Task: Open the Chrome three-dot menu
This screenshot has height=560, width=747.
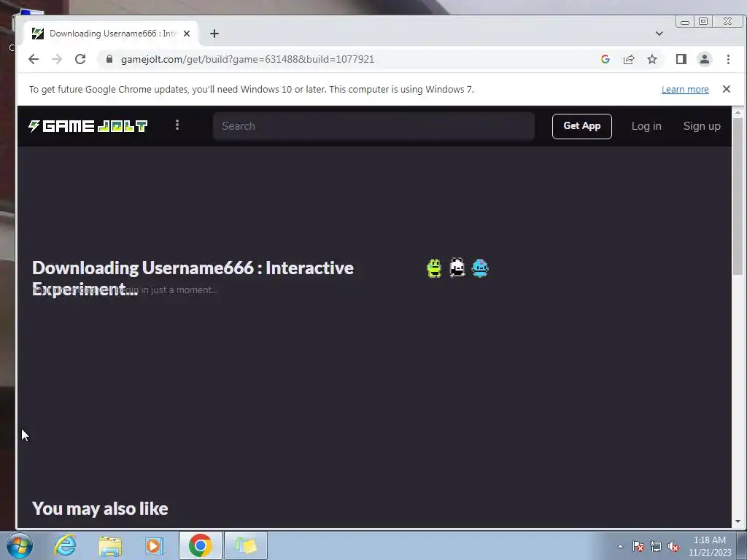Action: (x=728, y=59)
